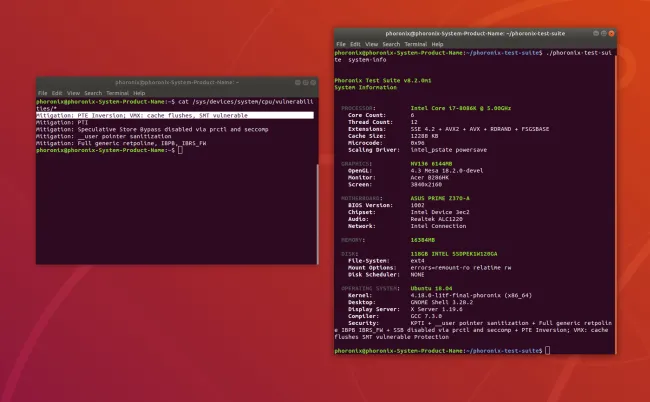Screen dimensions: 650x402
Task: Open View menu in phoronix-test-suite terminal
Action: coord(371,44)
